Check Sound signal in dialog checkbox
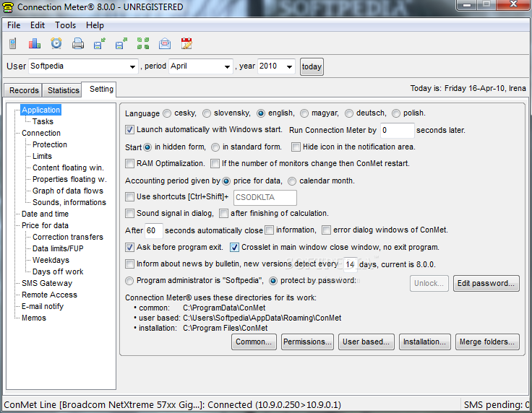This screenshot has width=532, height=413. coord(129,214)
